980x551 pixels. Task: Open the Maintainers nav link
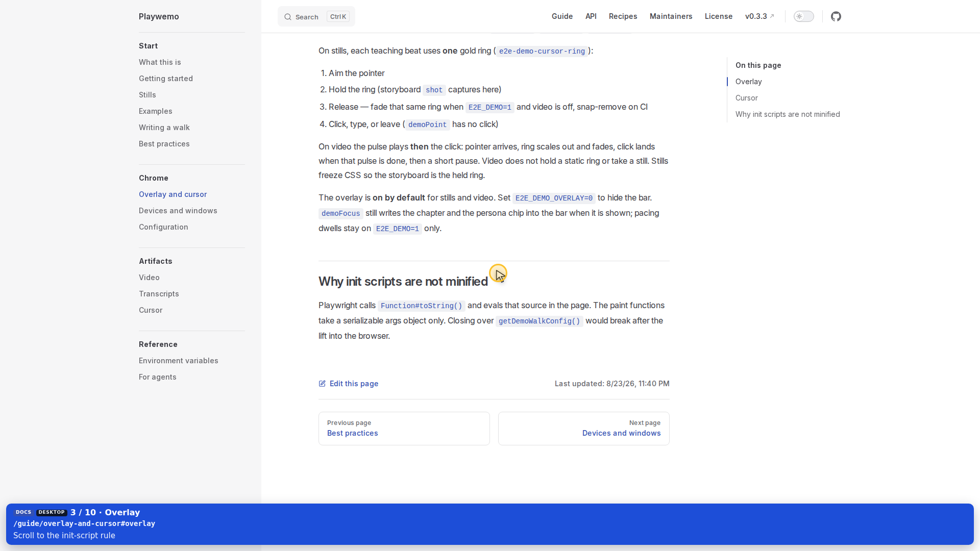[671, 16]
